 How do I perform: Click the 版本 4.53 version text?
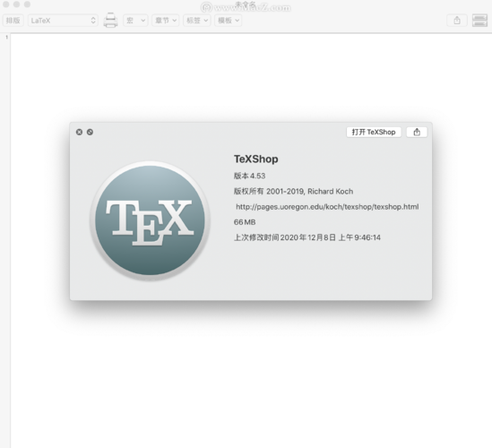249,176
